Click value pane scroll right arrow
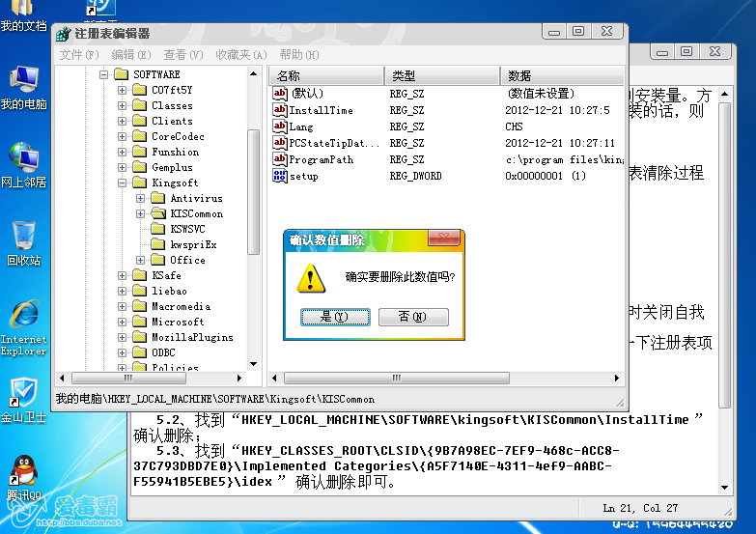 point(617,378)
